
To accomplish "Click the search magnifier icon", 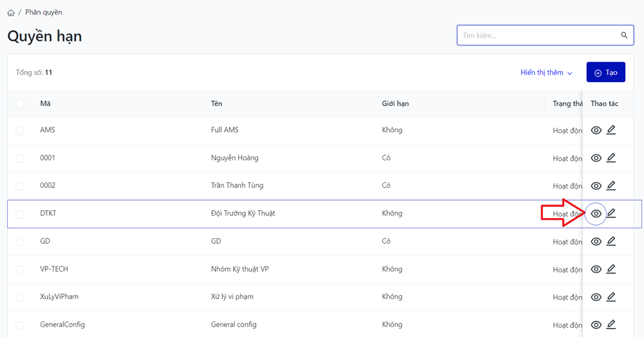I will click(624, 36).
